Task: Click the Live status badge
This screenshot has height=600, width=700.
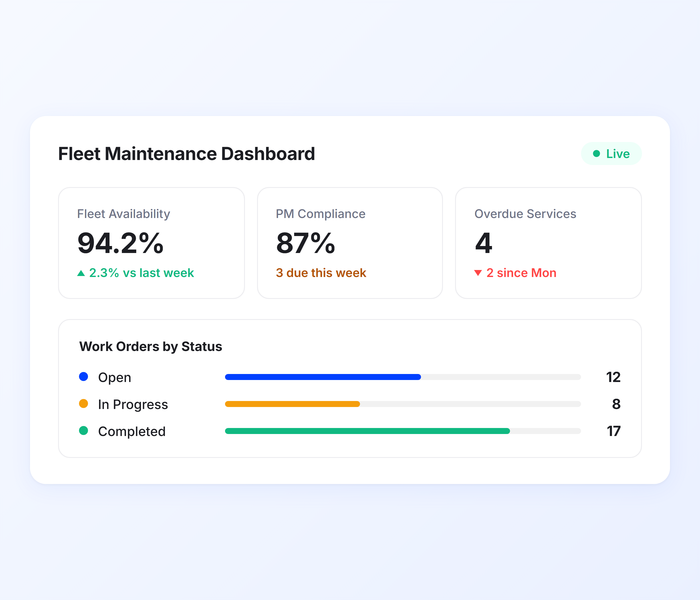Action: (x=611, y=154)
